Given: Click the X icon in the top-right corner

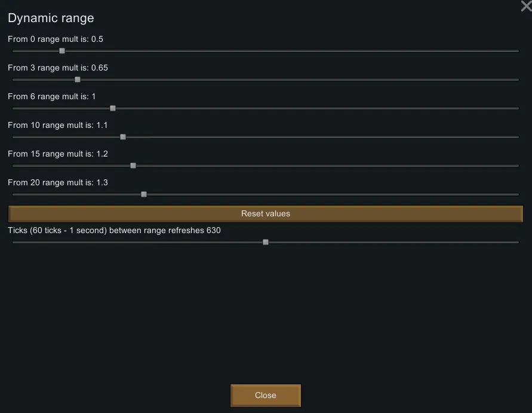Looking at the screenshot, I should click(x=526, y=7).
